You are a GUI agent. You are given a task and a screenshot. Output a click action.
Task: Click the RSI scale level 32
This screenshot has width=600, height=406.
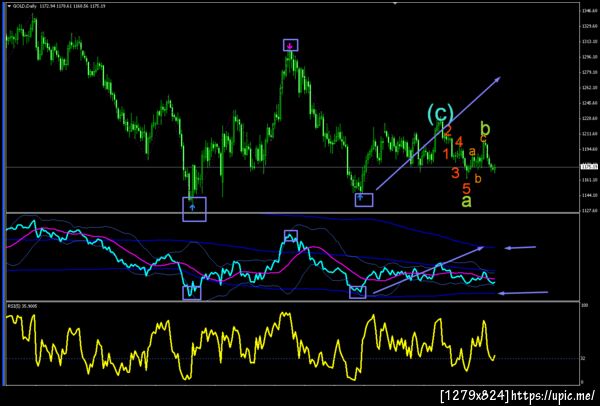(x=584, y=359)
